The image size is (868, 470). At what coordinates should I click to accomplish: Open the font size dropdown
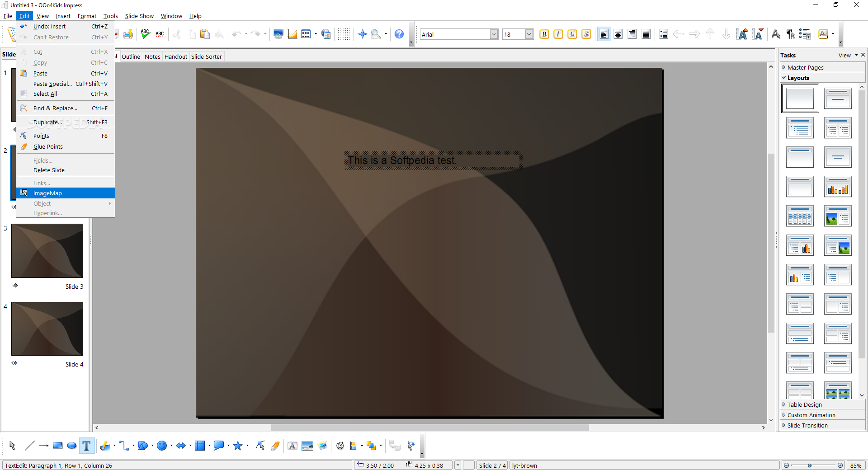click(x=529, y=34)
